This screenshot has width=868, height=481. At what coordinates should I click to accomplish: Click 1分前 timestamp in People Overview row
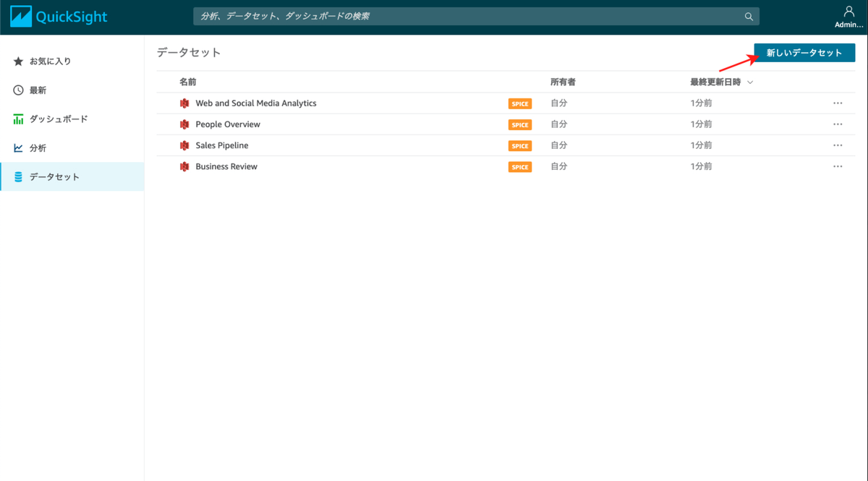pyautogui.click(x=701, y=124)
